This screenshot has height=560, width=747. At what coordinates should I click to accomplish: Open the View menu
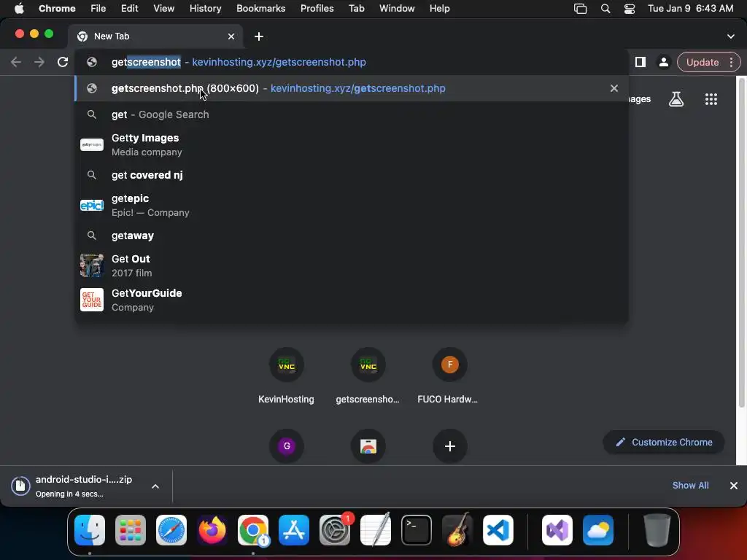[163, 8]
